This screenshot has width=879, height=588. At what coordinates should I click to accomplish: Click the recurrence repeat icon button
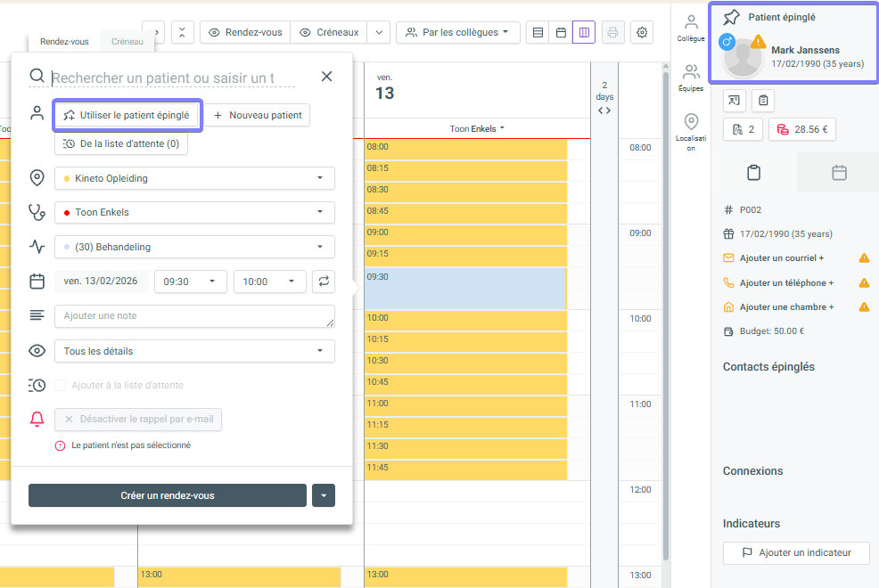pos(324,282)
